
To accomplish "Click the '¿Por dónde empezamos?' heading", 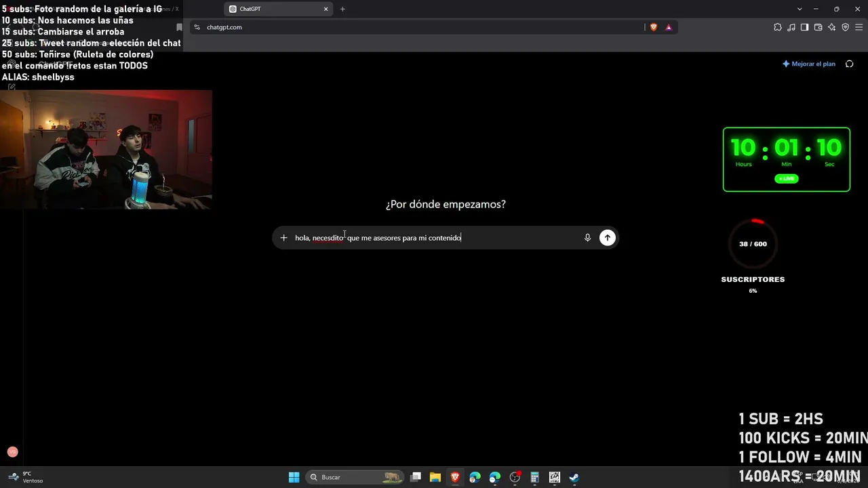I will point(446,204).
